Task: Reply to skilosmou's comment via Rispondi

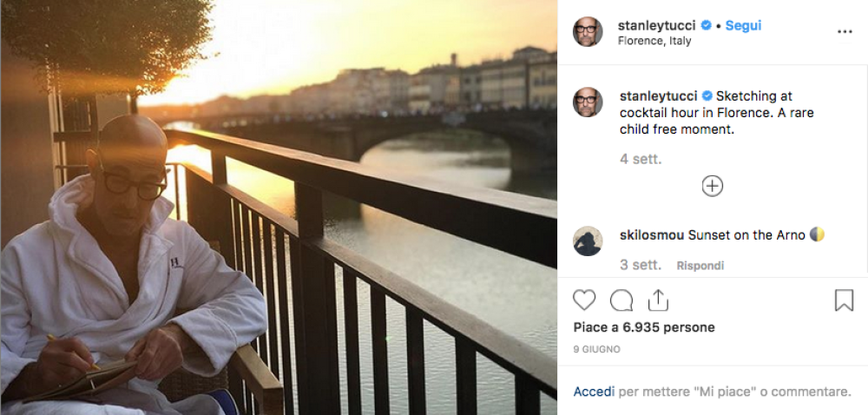Action: [700, 266]
